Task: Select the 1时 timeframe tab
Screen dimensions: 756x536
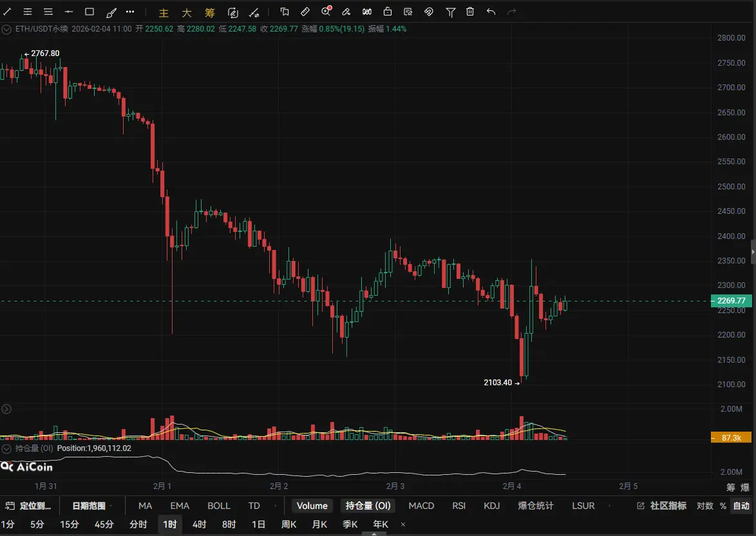Action: [x=170, y=524]
